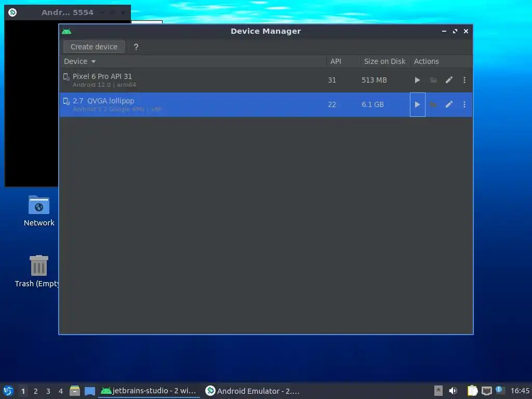The height and width of the screenshot is (399, 532).
Task: Click API value 31
Action: (x=332, y=80)
